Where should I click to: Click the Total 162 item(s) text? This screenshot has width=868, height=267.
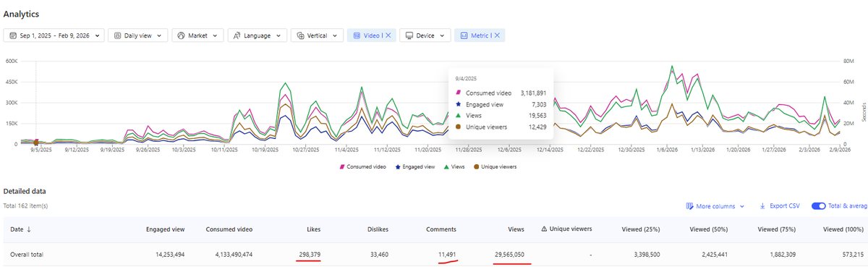25,205
